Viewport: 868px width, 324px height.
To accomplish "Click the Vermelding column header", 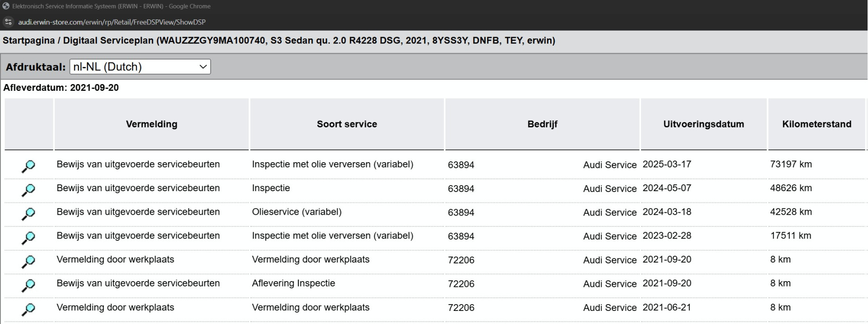I will point(151,124).
